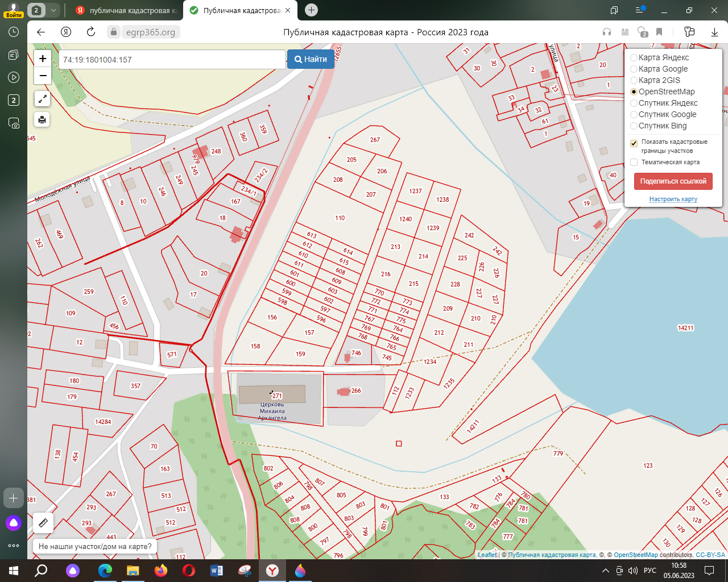Toggle fullscreen map view
728x582 pixels.
click(x=43, y=99)
